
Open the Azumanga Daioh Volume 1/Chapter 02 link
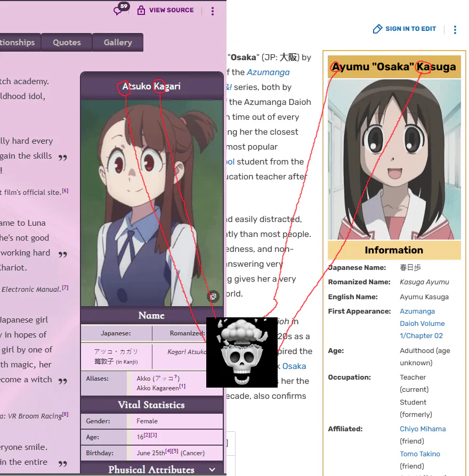tap(422, 324)
